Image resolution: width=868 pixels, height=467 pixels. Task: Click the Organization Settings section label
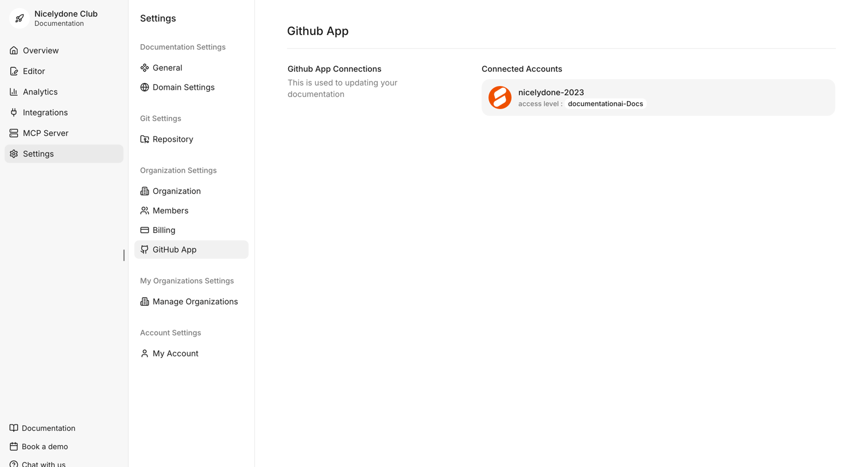point(179,170)
